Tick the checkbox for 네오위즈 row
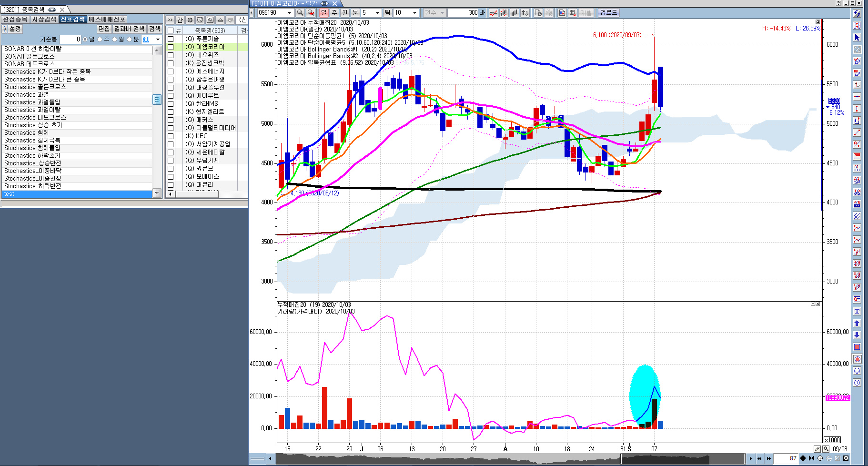Viewport: 868px width, 466px height. pos(171,55)
